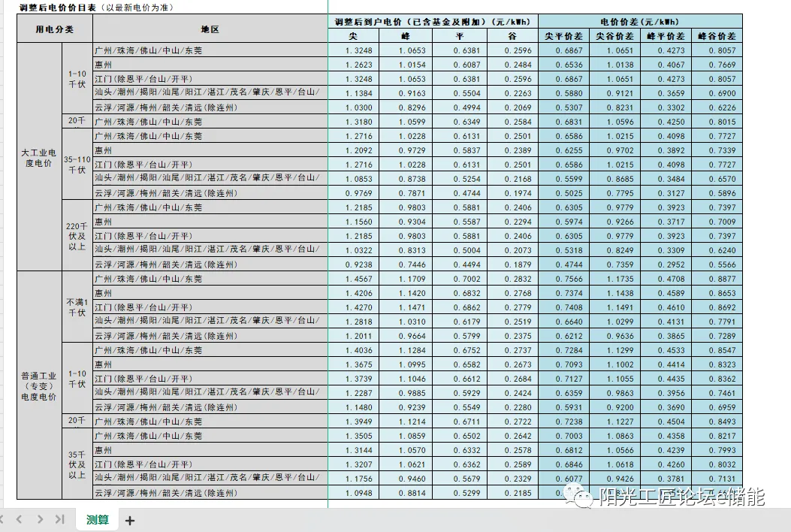Screen dimensions: 791x532
Task: Select the cell with value 0.8877
Action: 717,279
